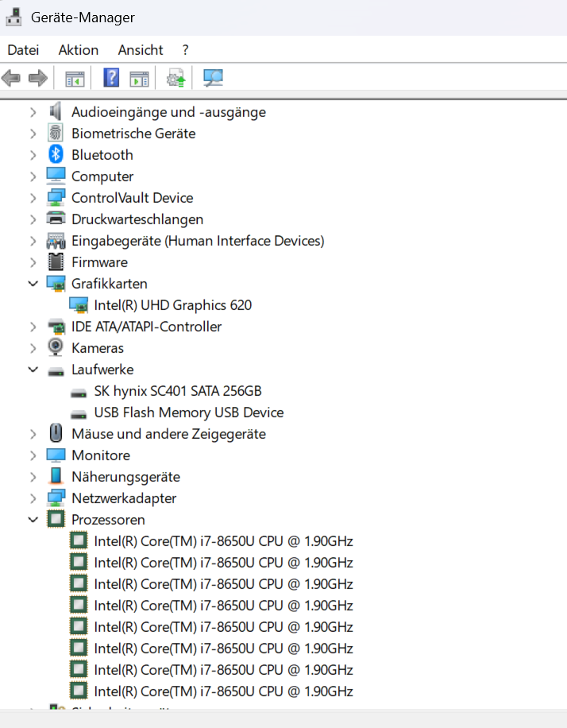Click the Prozessoren CPU icon
The width and height of the screenshot is (567, 728).
pyautogui.click(x=56, y=519)
